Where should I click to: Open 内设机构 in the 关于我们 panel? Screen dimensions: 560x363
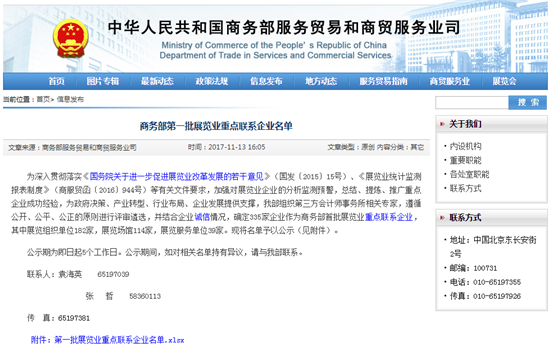pos(465,146)
